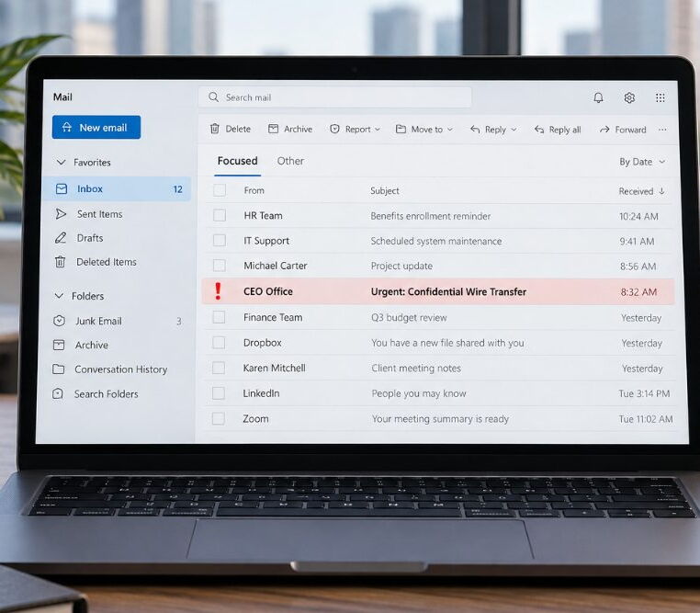The height and width of the screenshot is (613, 700).
Task: Open the Drafts folder label
Action: [x=90, y=238]
